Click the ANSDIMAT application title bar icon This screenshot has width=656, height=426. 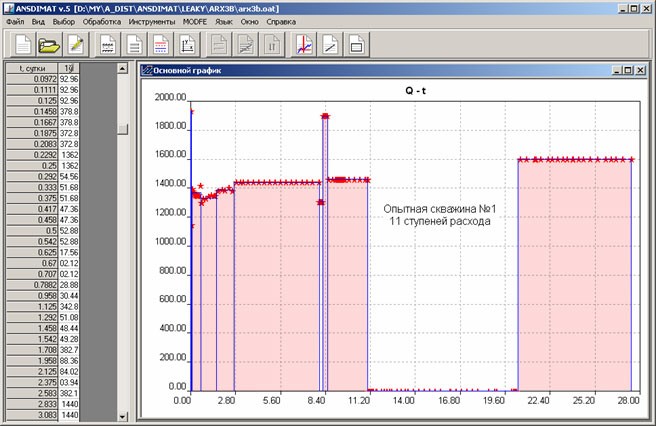click(9, 8)
